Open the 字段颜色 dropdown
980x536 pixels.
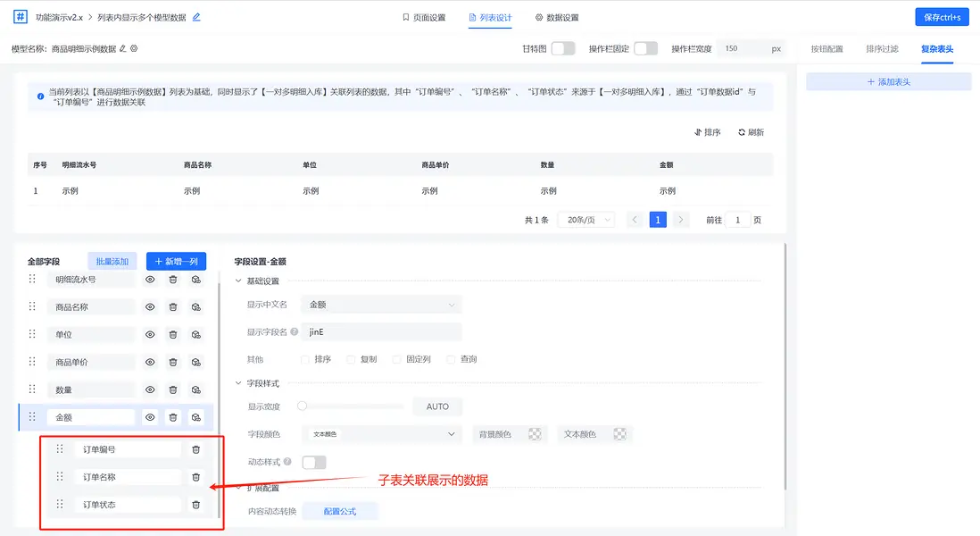[x=383, y=434]
